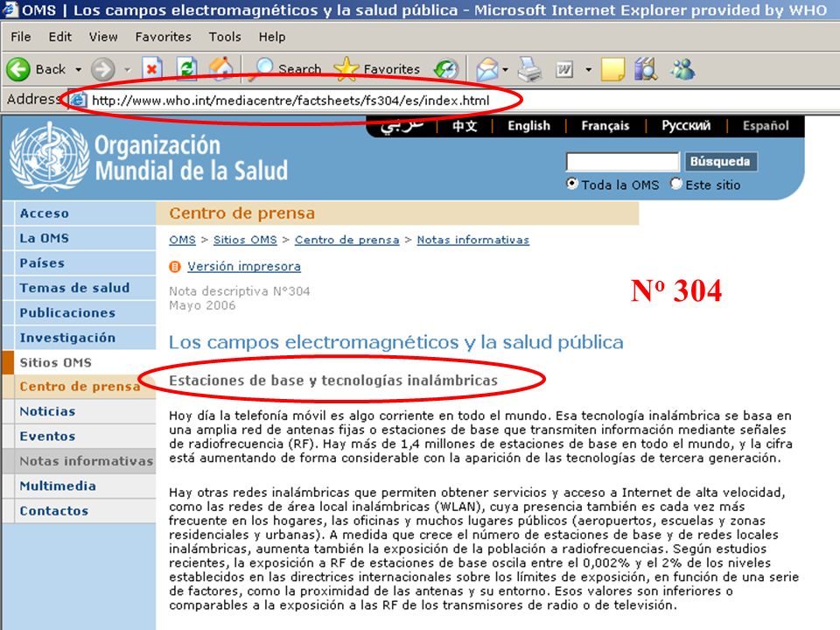Screen dimensions: 840x630
Task: Click the Mail envelope icon
Action: [487, 69]
